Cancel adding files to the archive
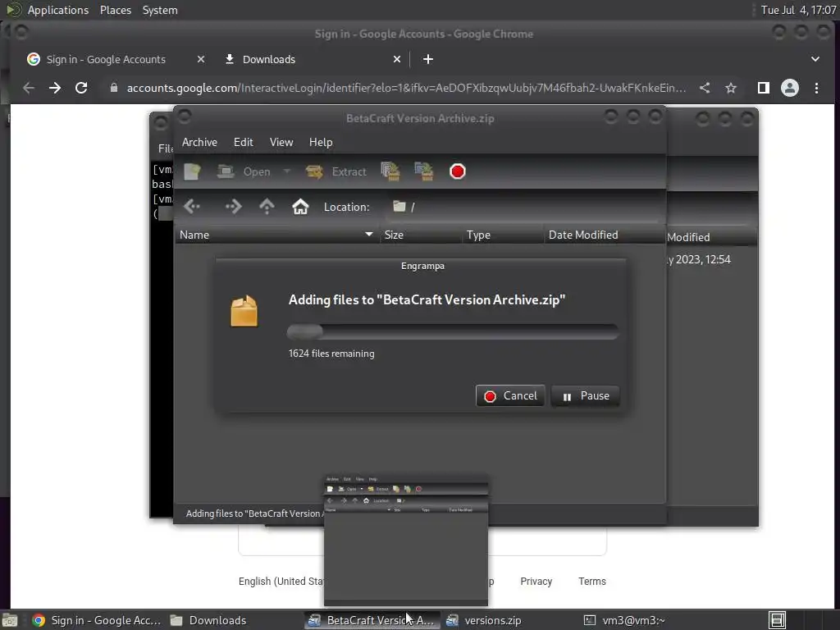The height and width of the screenshot is (630, 840). 510,396
